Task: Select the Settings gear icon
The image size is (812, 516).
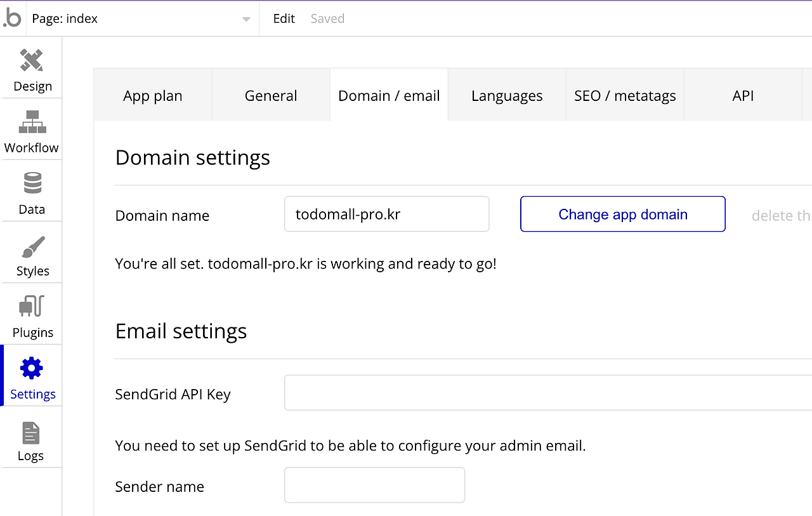Action: coord(32,368)
